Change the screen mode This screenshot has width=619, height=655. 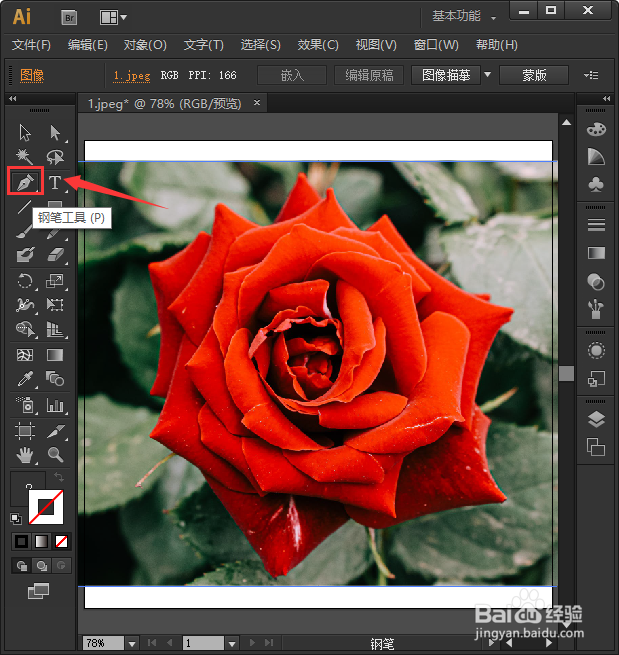tap(38, 591)
